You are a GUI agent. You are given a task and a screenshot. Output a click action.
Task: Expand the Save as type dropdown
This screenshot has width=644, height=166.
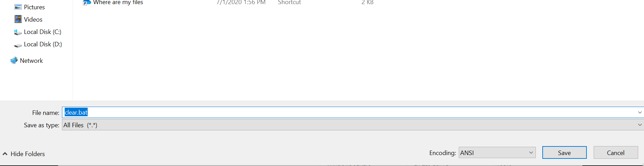click(353, 125)
